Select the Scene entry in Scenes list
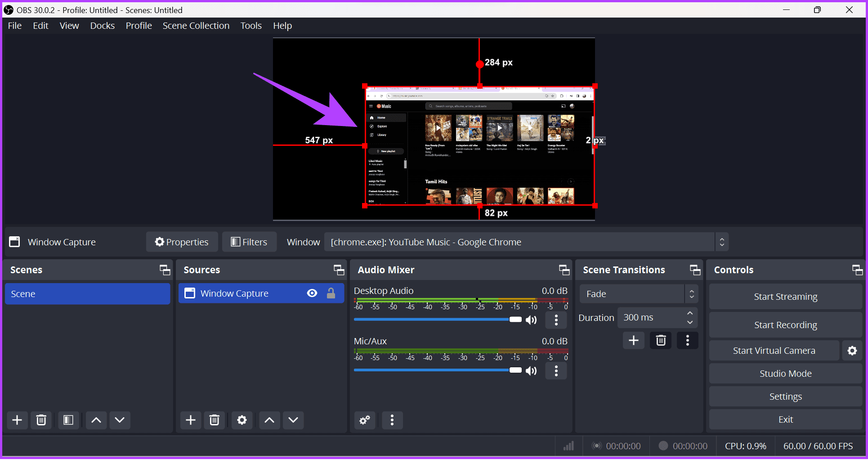 pyautogui.click(x=87, y=293)
